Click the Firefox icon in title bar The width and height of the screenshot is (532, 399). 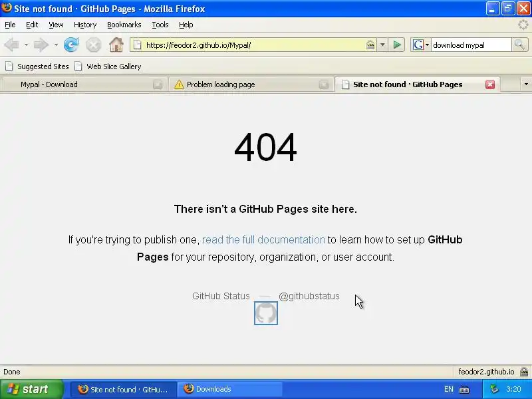tap(6, 7)
